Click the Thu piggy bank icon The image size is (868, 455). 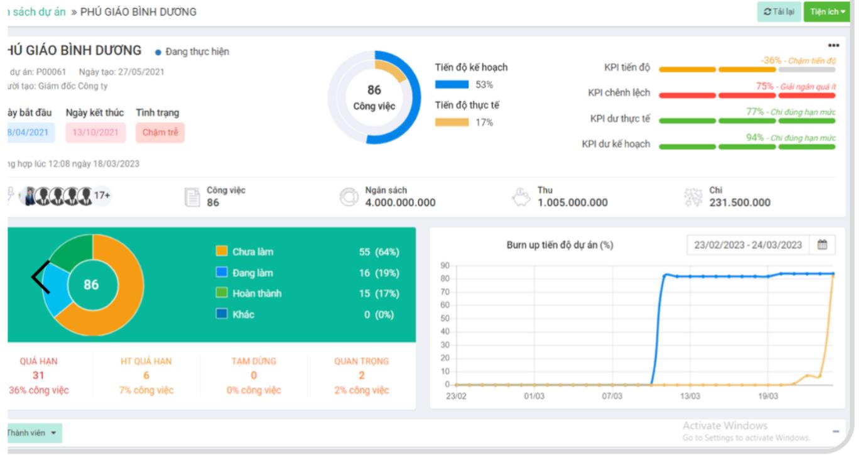tap(521, 197)
